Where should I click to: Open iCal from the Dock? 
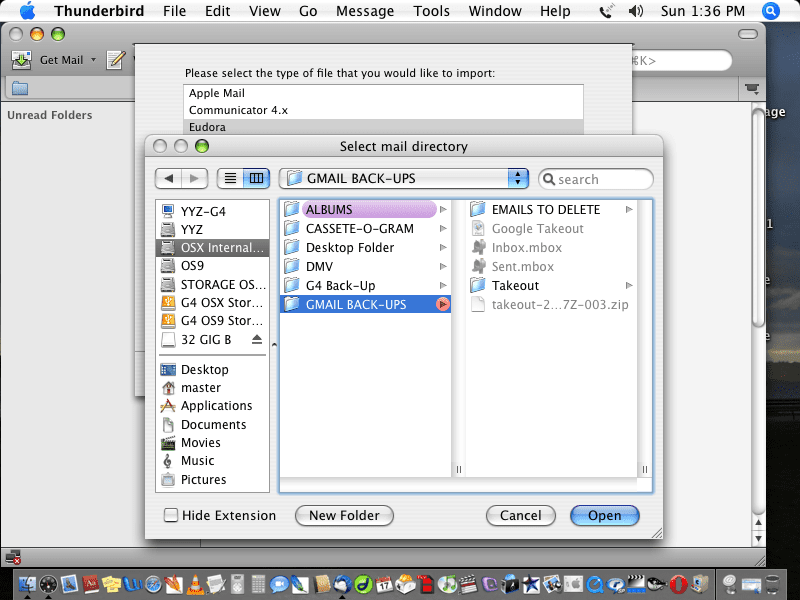[x=384, y=584]
